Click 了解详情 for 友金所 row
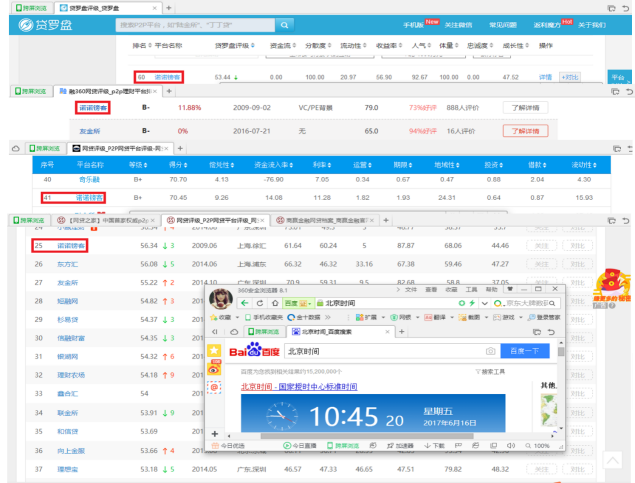The image size is (635, 483). [x=525, y=131]
